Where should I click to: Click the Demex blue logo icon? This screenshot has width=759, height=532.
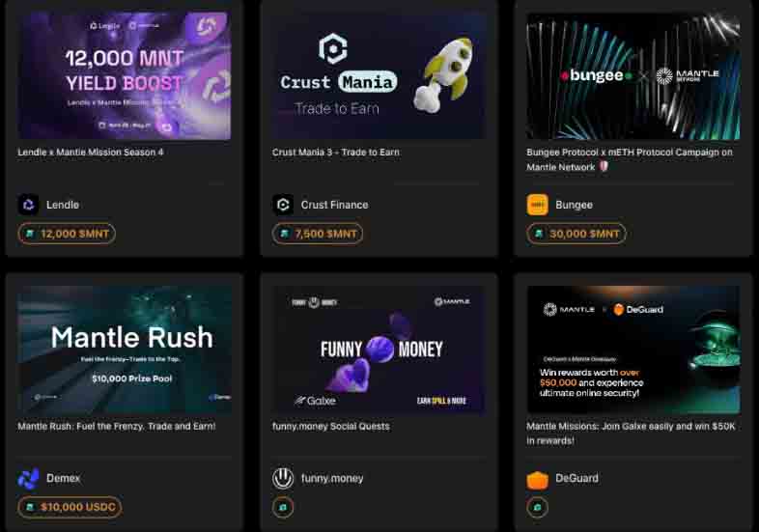click(x=29, y=478)
